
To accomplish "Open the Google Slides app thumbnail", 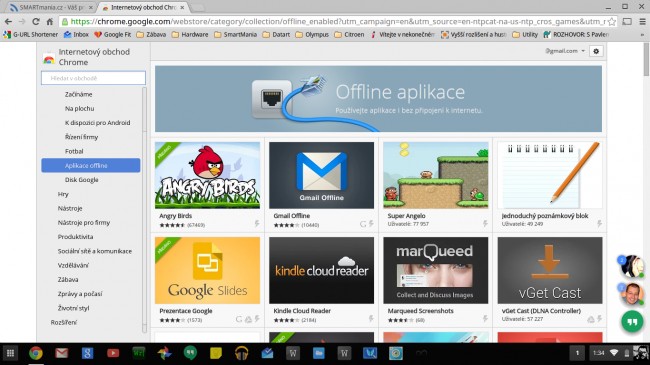I will (207, 270).
